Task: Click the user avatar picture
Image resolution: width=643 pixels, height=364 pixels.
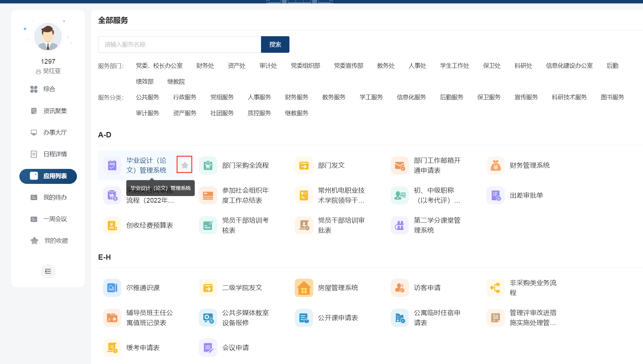Action: point(48,37)
